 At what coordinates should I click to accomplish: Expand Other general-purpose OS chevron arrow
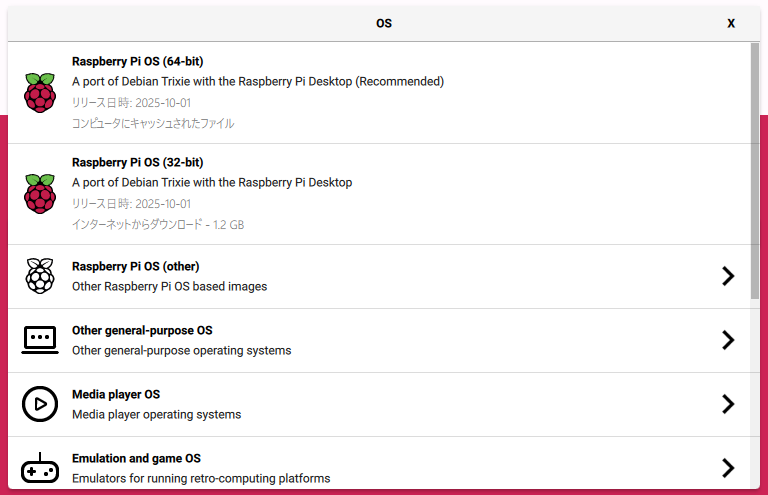click(x=728, y=340)
